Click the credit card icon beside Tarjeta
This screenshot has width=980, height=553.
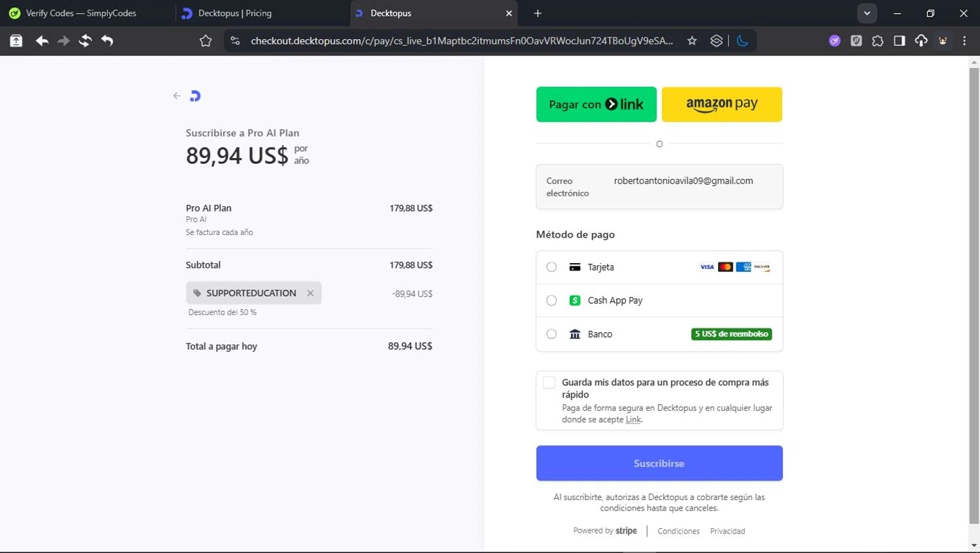click(x=575, y=267)
